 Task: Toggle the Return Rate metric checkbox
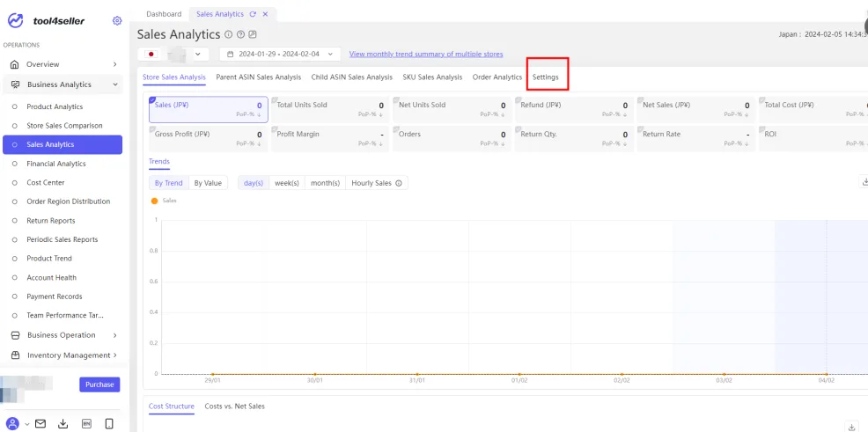tap(640, 129)
